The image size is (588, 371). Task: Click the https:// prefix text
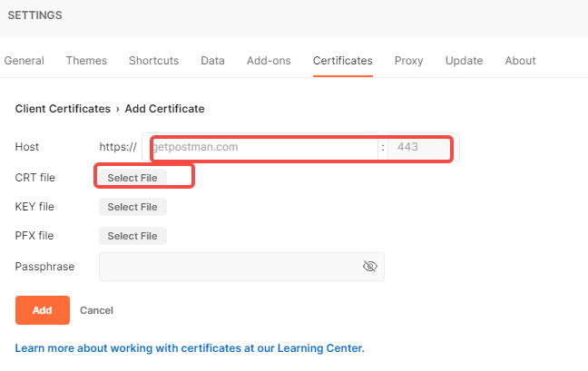tap(118, 147)
